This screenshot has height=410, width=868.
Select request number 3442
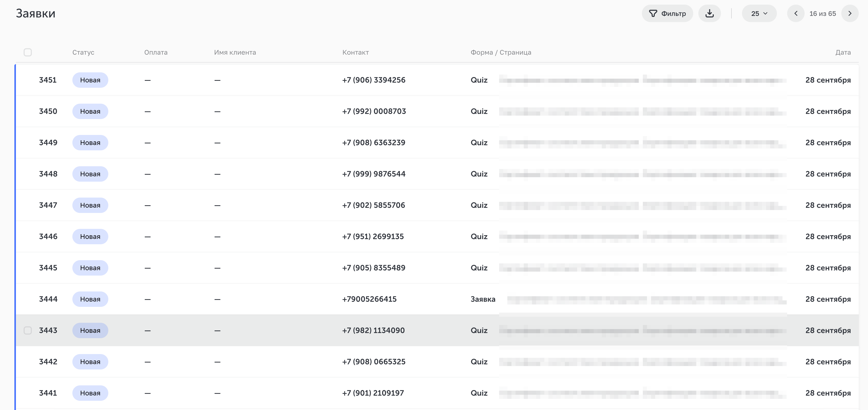click(x=48, y=362)
